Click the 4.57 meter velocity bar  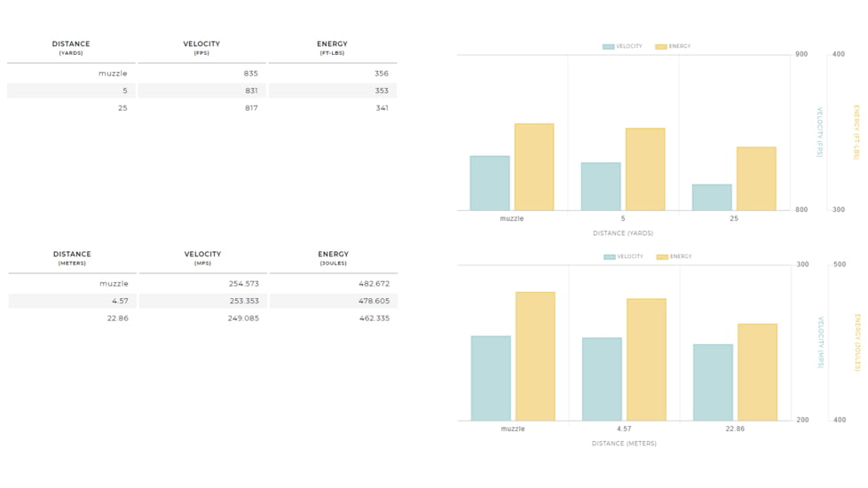(x=602, y=379)
